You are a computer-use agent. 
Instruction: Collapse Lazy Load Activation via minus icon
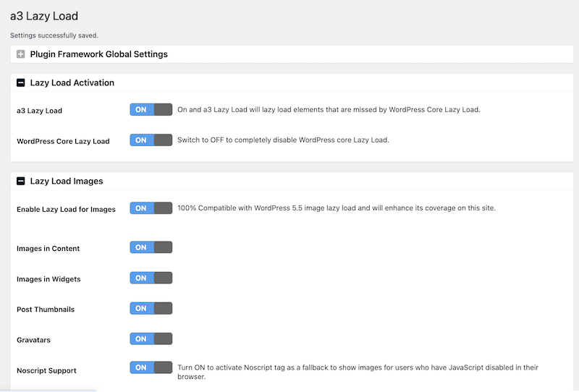tap(20, 83)
